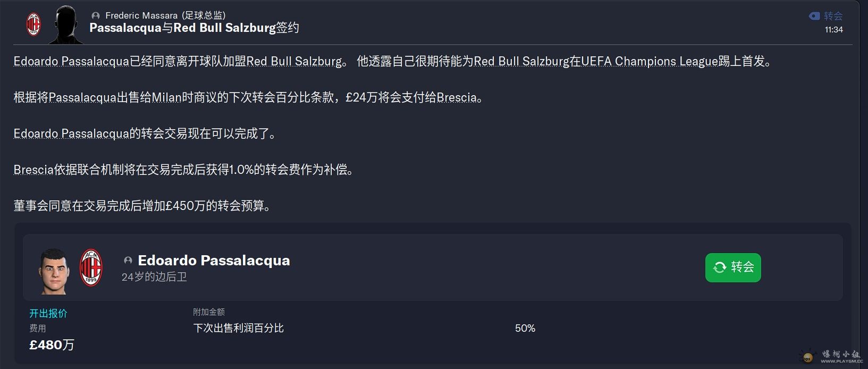Click the person icon beside Frederic Massara

point(96,16)
